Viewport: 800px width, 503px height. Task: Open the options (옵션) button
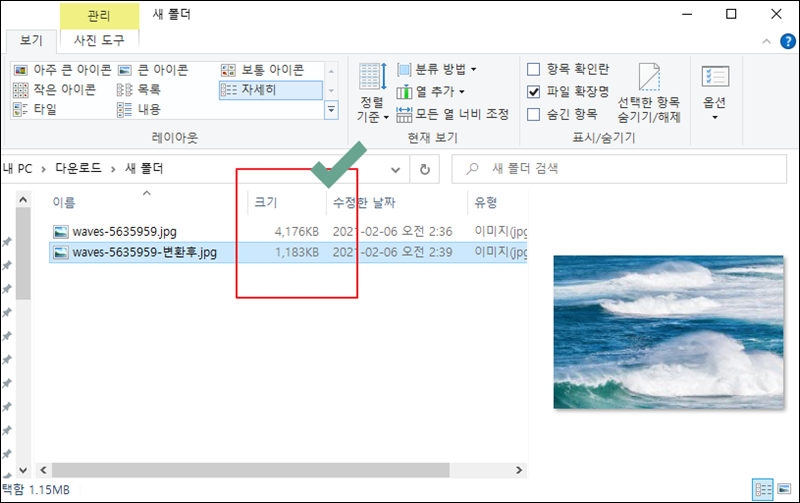(x=715, y=93)
